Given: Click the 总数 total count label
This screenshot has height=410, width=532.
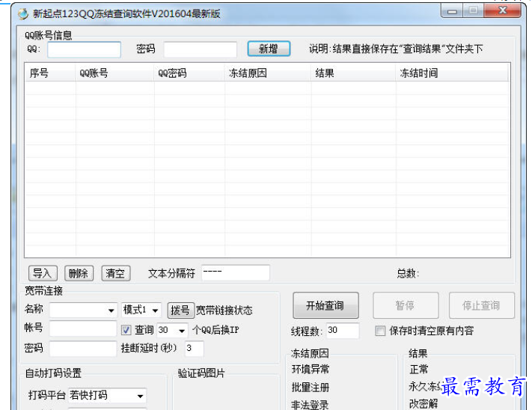Looking at the screenshot, I should pyautogui.click(x=408, y=273).
